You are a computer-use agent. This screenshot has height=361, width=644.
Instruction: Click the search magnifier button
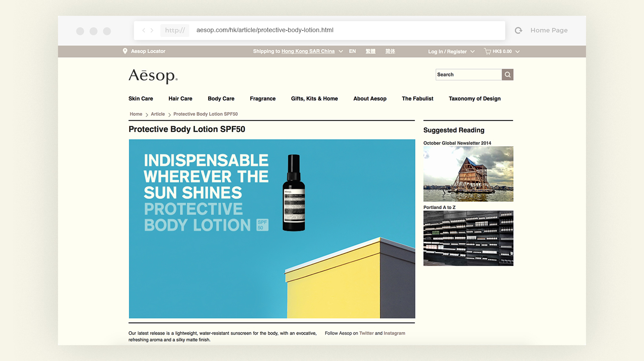[507, 74]
